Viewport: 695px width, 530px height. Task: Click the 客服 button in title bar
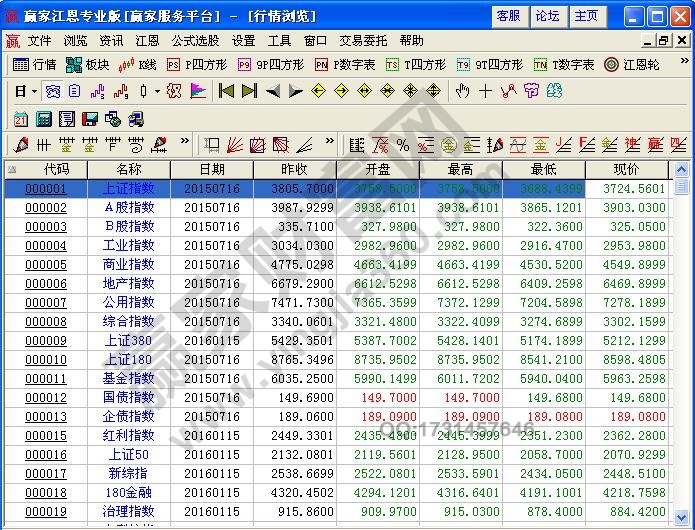[508, 16]
